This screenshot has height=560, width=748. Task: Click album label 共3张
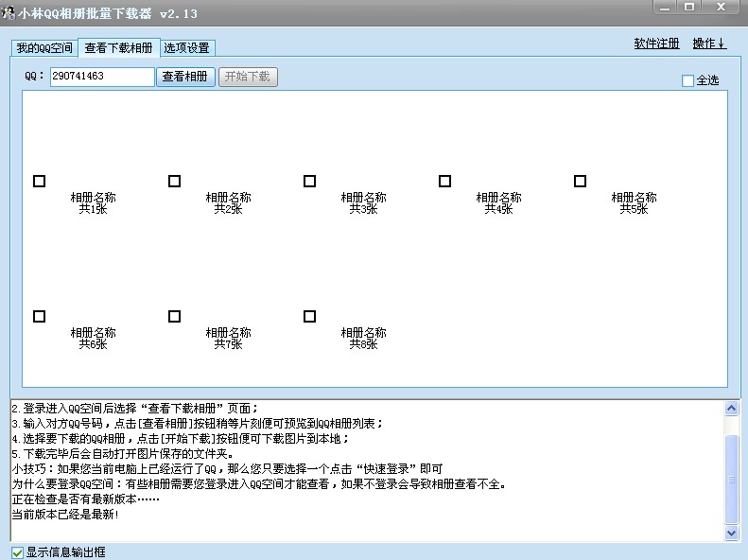click(x=363, y=209)
